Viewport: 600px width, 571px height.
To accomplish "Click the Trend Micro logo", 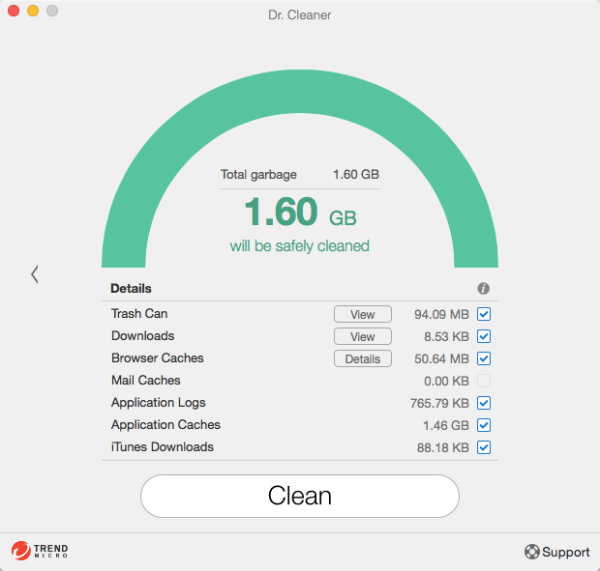I will pos(39,551).
